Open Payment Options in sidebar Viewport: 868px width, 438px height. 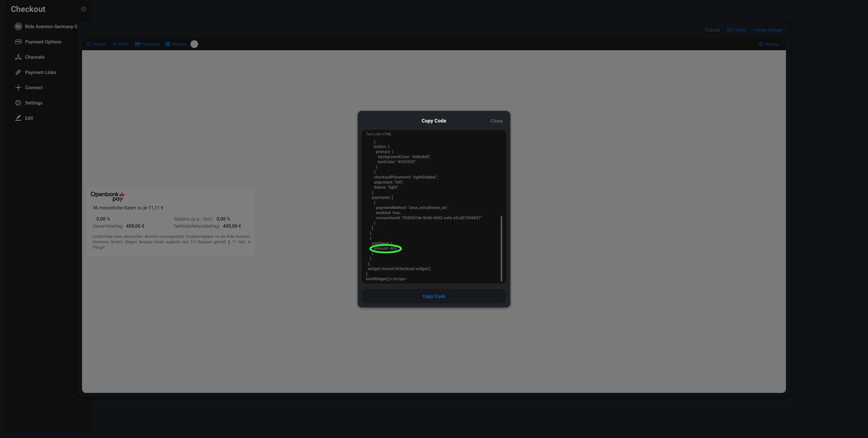pyautogui.click(x=38, y=42)
